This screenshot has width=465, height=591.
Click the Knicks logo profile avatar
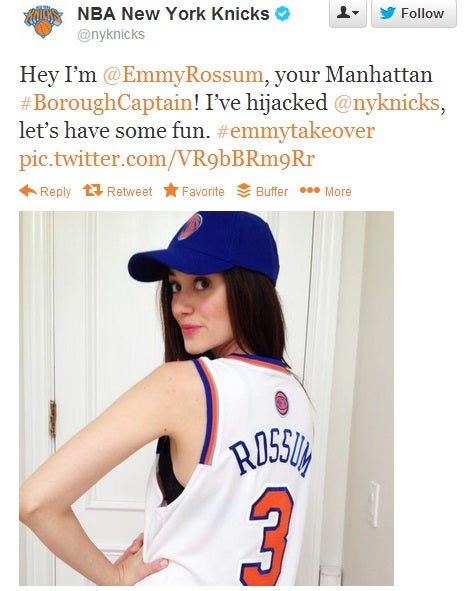coord(43,22)
